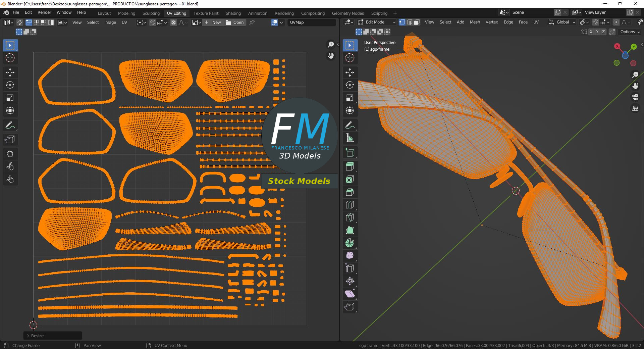Click the Open image button

[x=235, y=22]
